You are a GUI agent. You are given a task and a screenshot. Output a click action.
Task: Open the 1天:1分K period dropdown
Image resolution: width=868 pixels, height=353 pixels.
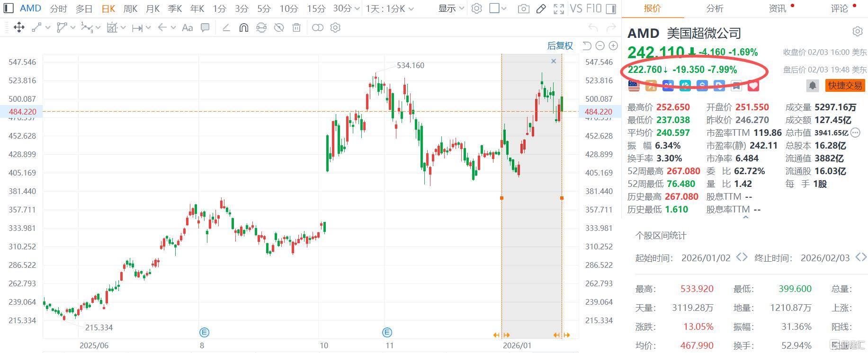click(390, 9)
